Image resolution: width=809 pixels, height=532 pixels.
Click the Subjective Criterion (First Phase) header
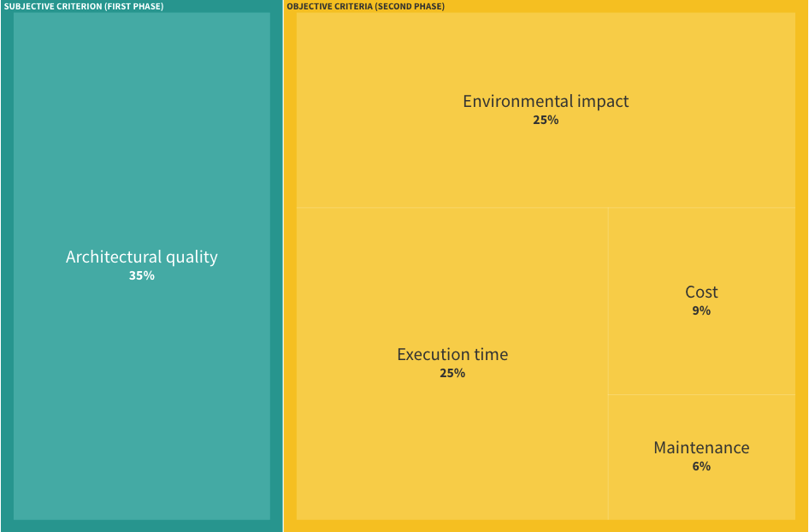coord(84,6)
